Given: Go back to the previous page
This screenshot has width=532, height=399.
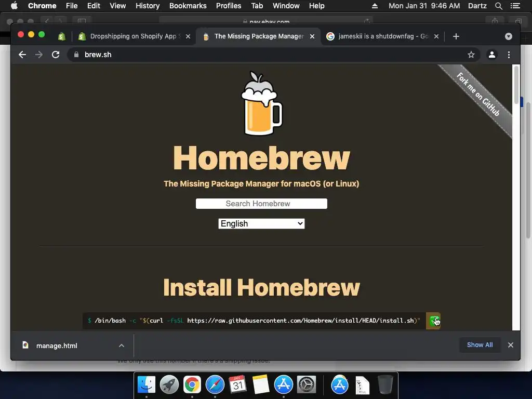Looking at the screenshot, I should tap(22, 55).
